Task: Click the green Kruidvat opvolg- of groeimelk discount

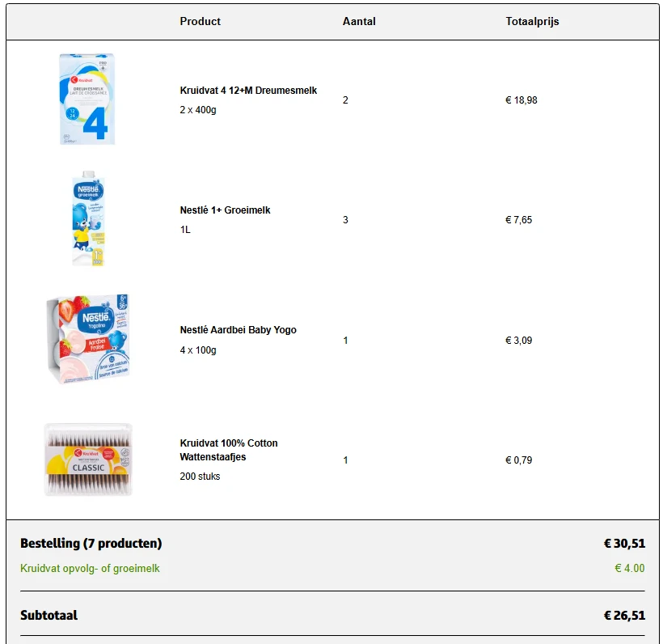Action: pos(90,569)
